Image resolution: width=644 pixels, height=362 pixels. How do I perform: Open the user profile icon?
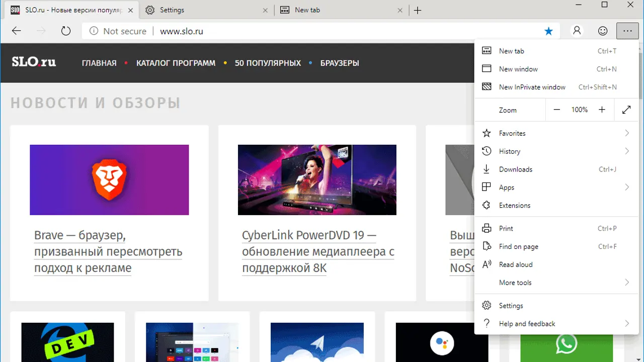577,31
